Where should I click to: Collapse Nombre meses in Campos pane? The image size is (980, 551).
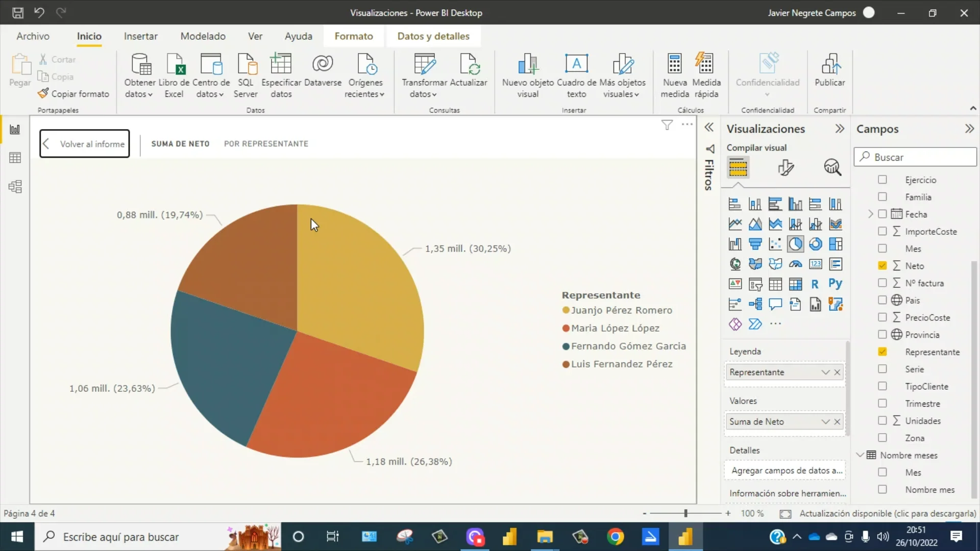pos(861,455)
